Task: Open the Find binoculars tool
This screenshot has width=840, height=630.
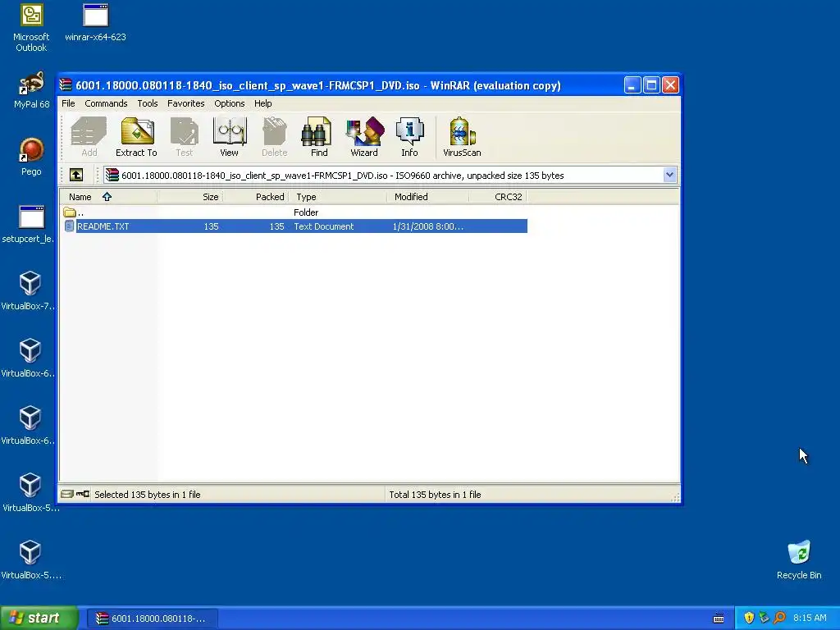Action: click(319, 137)
